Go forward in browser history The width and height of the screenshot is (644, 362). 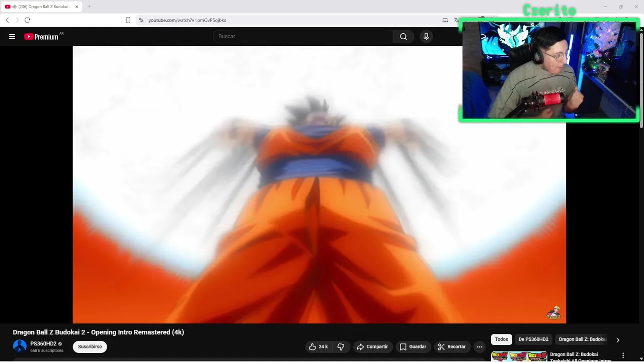tap(18, 20)
